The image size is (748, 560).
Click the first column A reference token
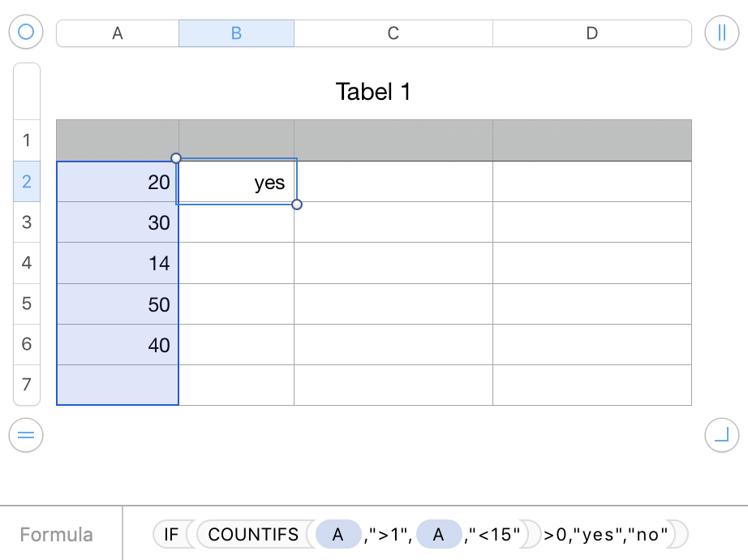[x=338, y=534]
